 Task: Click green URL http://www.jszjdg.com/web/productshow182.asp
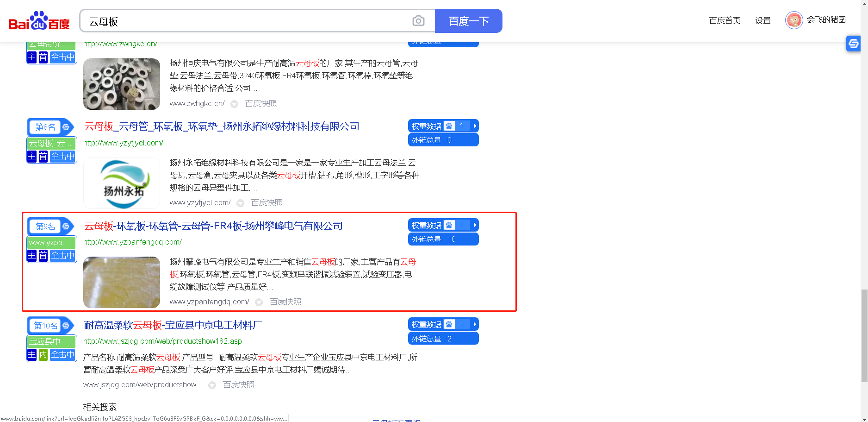(x=162, y=341)
